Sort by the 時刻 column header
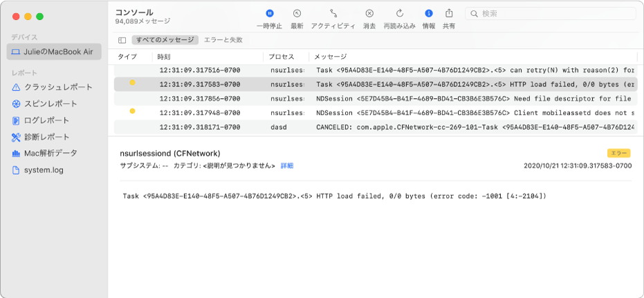644x298 pixels. point(164,57)
